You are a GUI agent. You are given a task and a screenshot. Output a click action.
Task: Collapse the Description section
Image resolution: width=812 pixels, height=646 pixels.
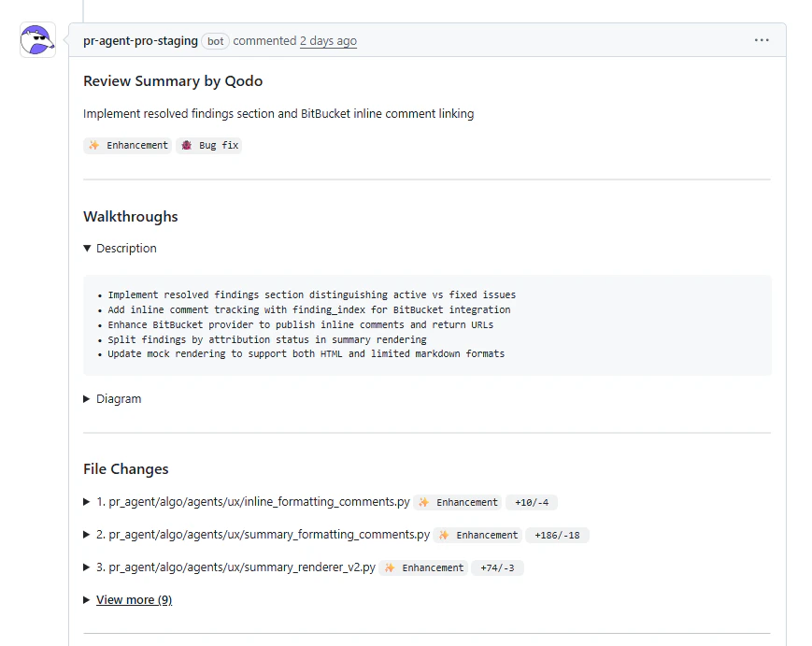tap(120, 248)
